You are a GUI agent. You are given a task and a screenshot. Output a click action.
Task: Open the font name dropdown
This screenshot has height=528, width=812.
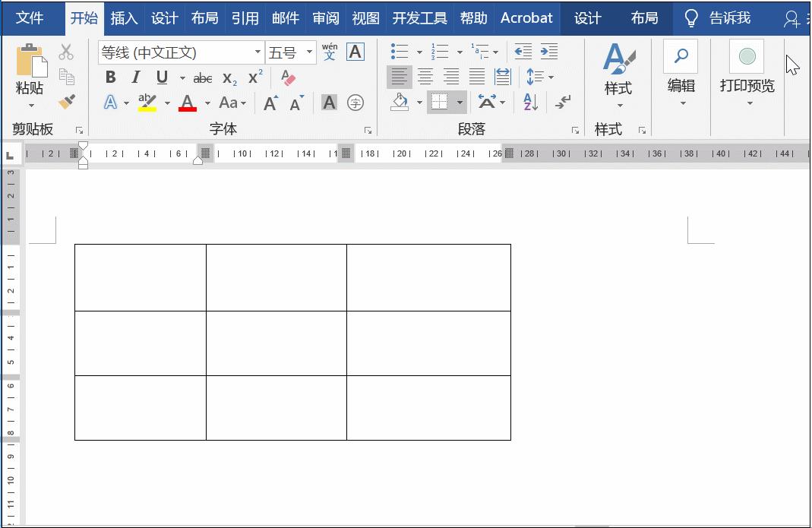(x=256, y=52)
